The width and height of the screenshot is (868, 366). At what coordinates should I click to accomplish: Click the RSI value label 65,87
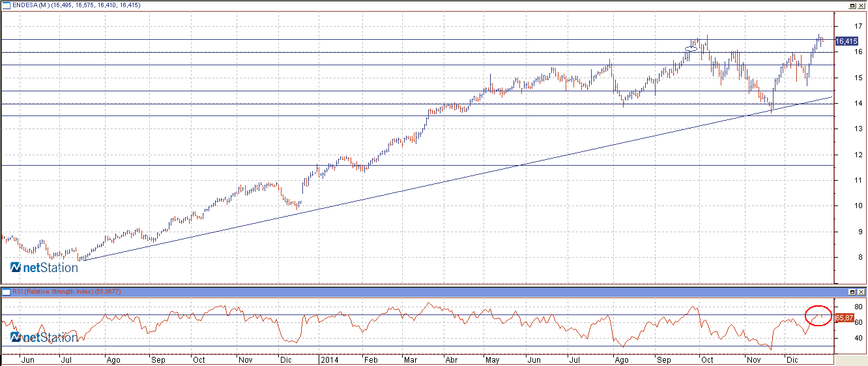coord(845,318)
